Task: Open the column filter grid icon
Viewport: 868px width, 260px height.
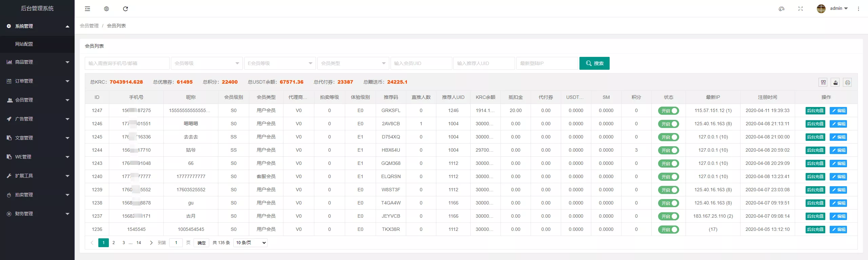Action: (x=823, y=82)
